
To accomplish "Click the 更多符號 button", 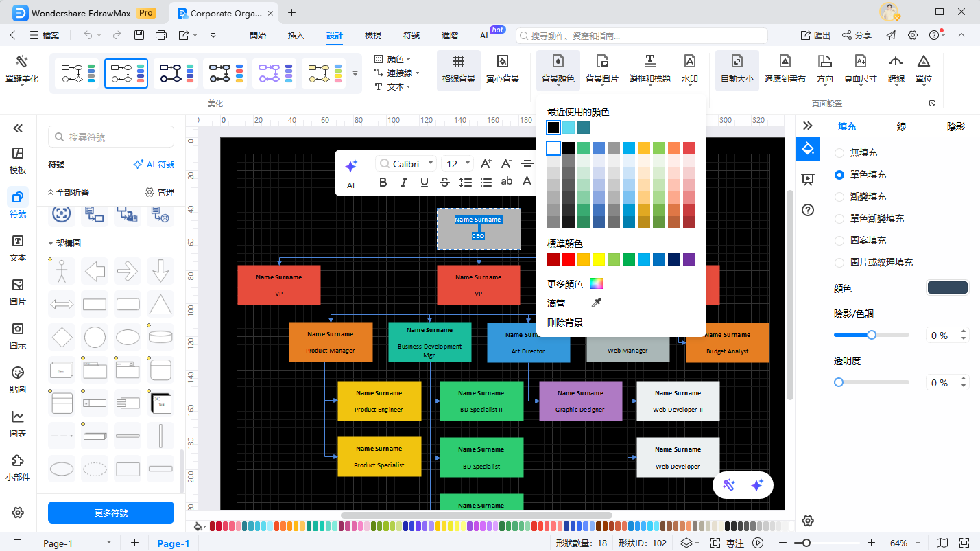I will coord(111,513).
